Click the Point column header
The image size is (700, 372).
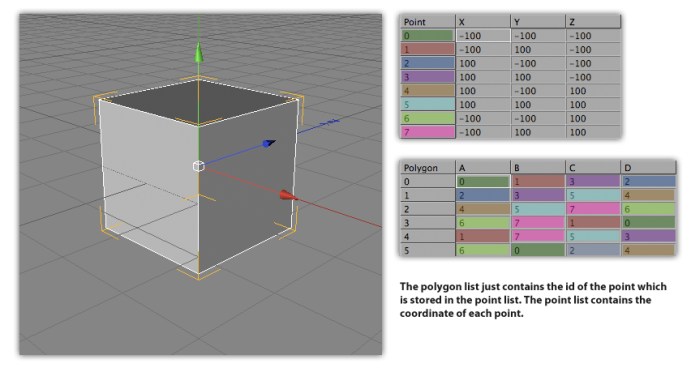428,22
